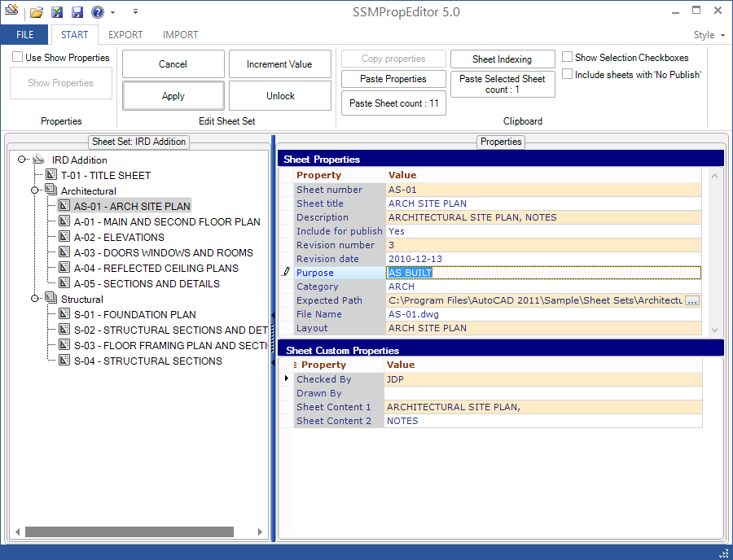Switch to the START tab
This screenshot has width=733, height=560.
(x=74, y=34)
